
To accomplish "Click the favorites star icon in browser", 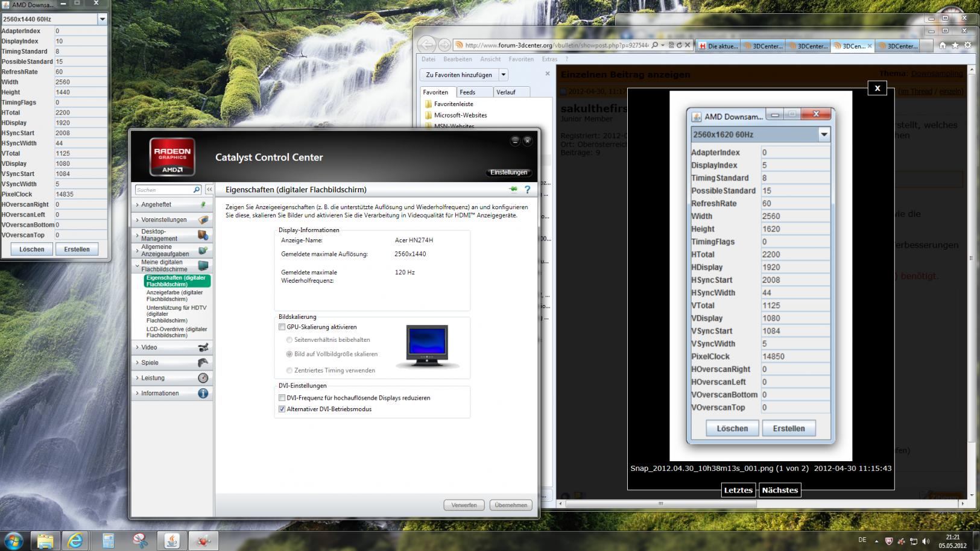I will tap(955, 45).
